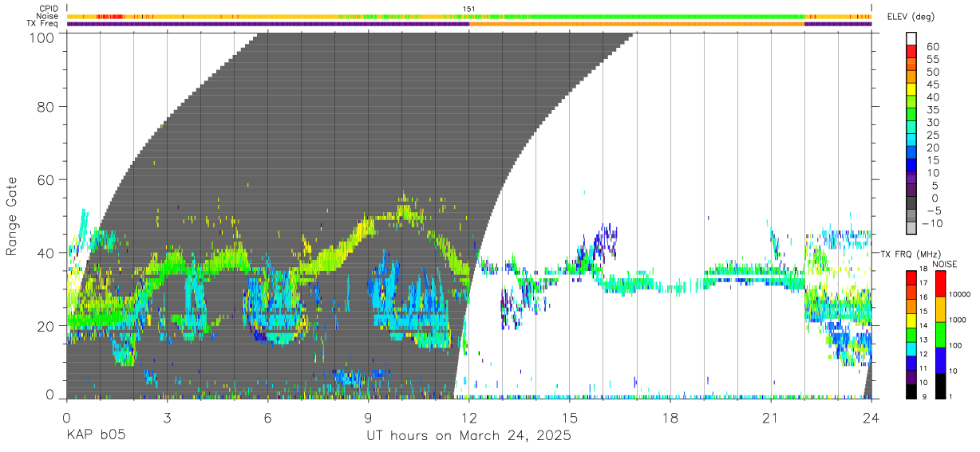Click the white top swatch of ELEV colorbar
This screenshot has height=452, width=980.
click(x=911, y=37)
